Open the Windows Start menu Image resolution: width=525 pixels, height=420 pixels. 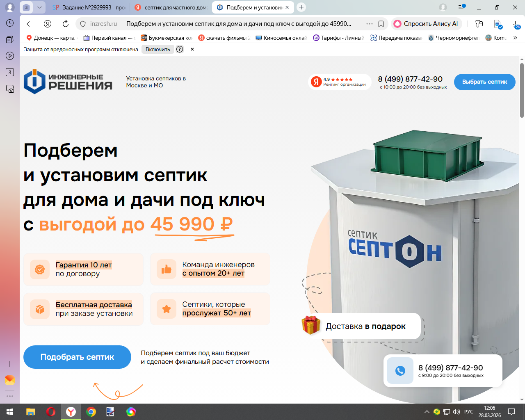(10, 412)
